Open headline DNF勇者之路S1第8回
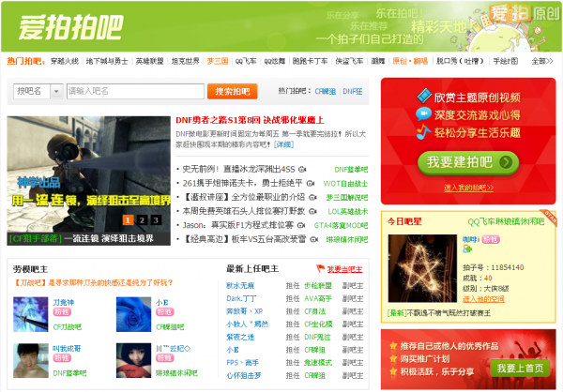563x392 pixels. [x=250, y=120]
